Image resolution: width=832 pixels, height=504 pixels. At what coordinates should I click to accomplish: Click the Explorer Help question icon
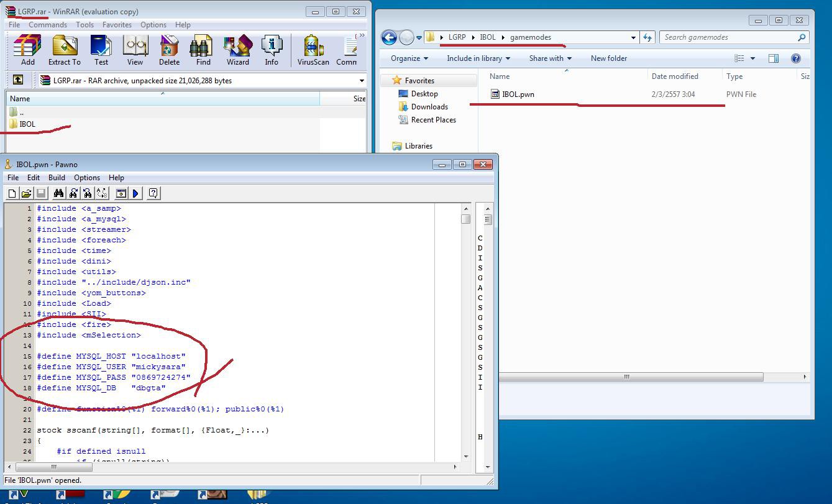795,58
